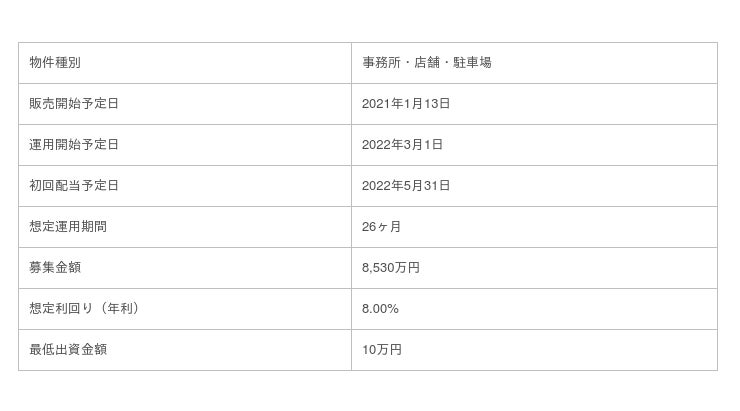Screen dimensions: 740x411
Task: Select the 運用開始予定日 label cell
Action: [74, 145]
